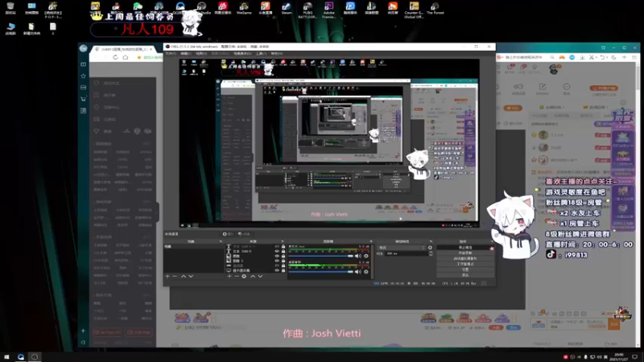Click the favorites star in left browser sidebar
This screenshot has width=644, height=362.
pos(84,76)
